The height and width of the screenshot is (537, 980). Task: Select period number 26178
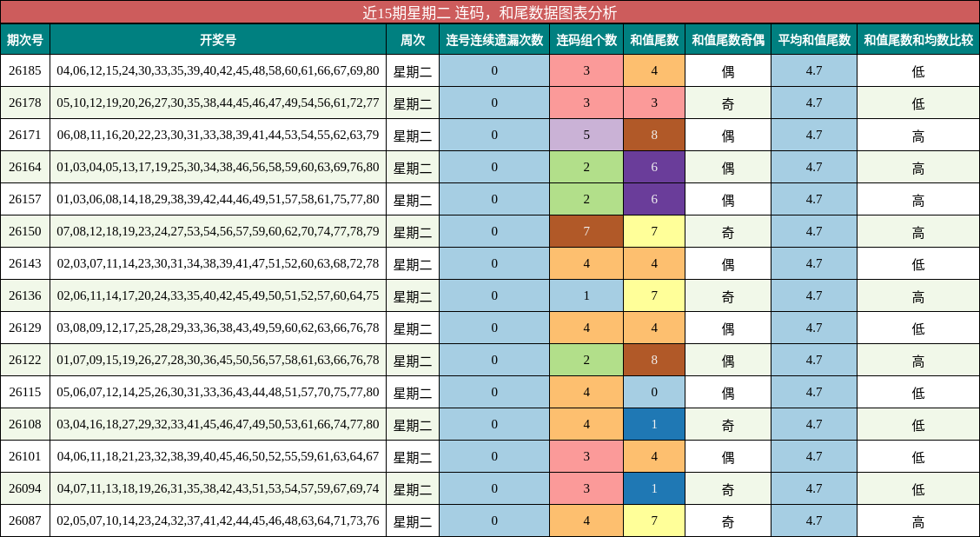(25, 103)
